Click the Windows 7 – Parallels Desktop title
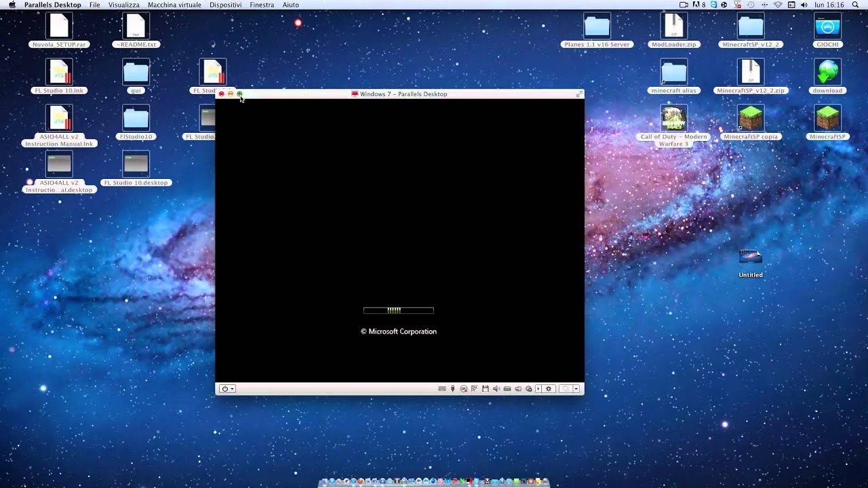The image size is (868, 488). pos(403,94)
